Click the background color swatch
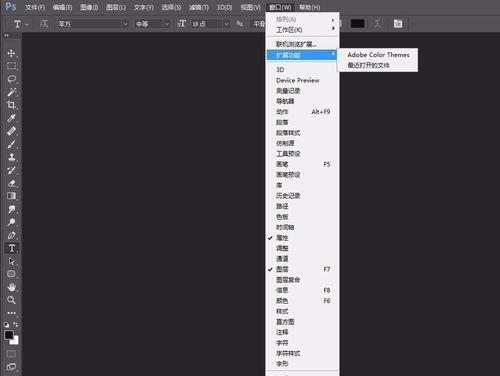Viewport: 500px width, 376px height. [x=16, y=341]
